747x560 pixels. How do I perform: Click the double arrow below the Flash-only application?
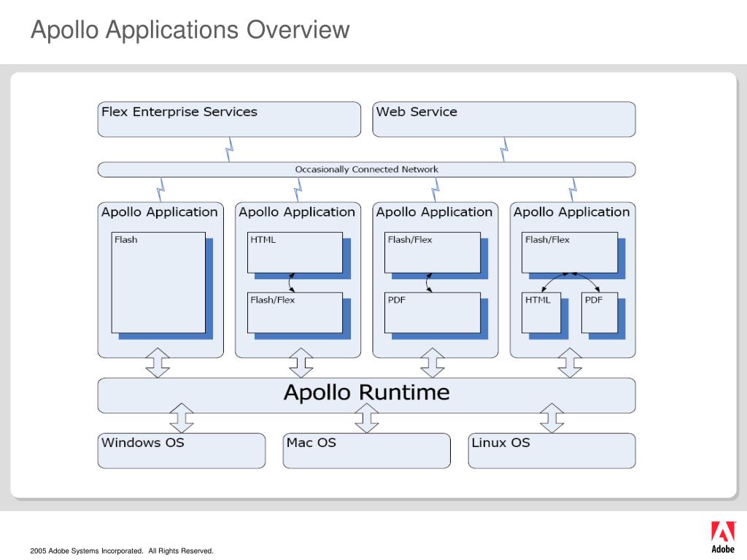158,363
